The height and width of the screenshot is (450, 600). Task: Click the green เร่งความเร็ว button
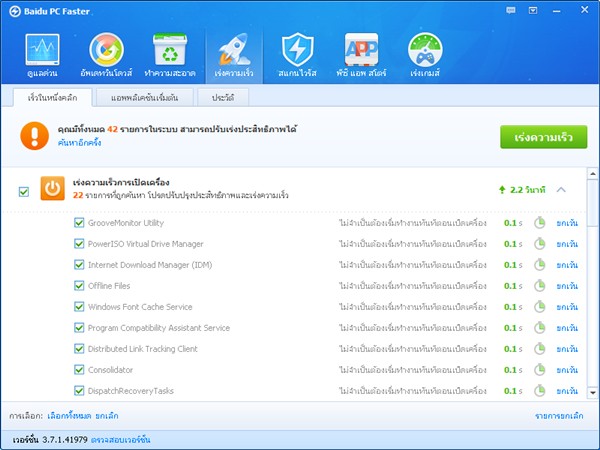click(543, 137)
